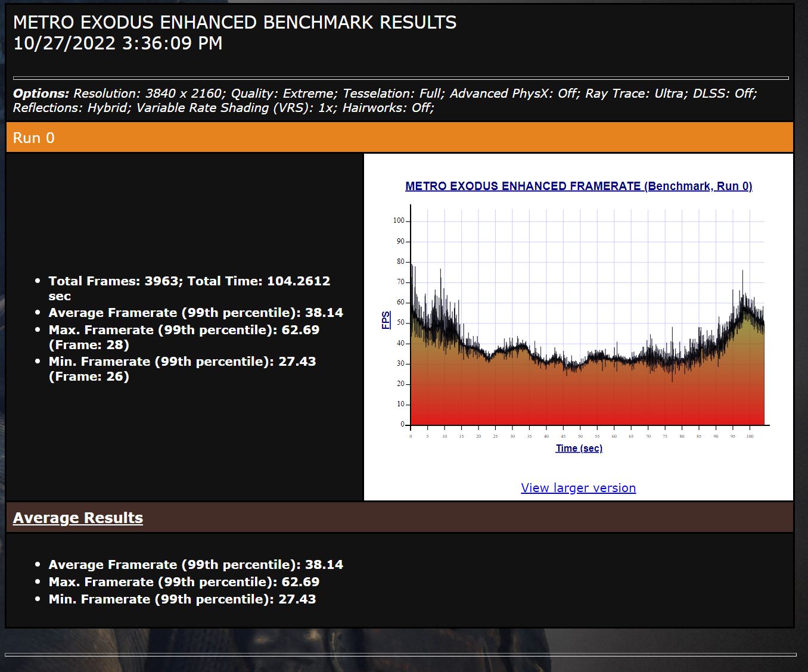Click the Metro Exodus Enhanced Benchmark Results title
The width and height of the screenshot is (808, 672).
click(x=235, y=23)
